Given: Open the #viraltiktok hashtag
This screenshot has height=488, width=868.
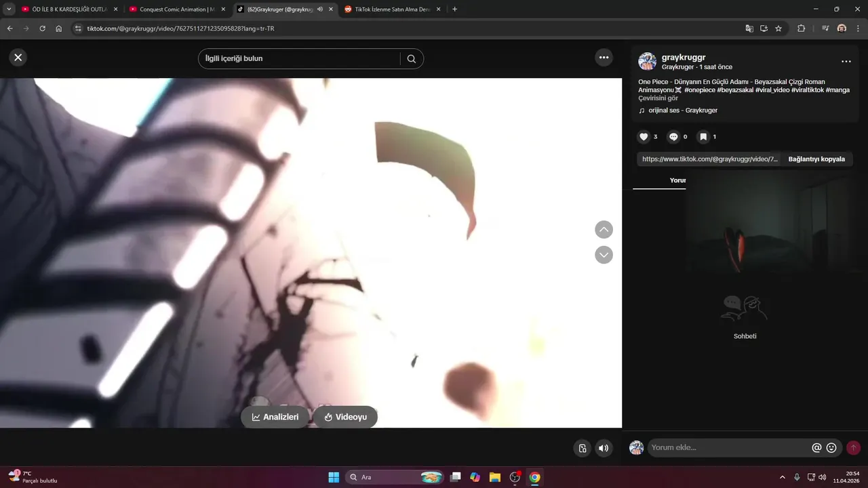Looking at the screenshot, I should (808, 90).
